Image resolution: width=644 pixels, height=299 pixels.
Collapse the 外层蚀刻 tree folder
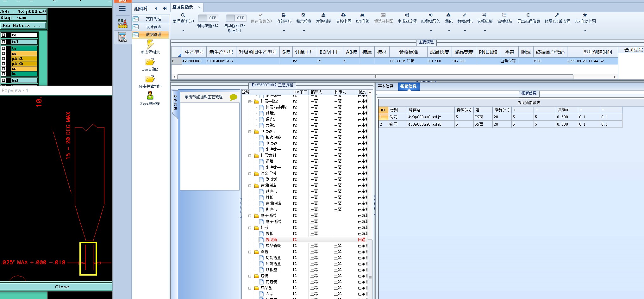[250, 156]
